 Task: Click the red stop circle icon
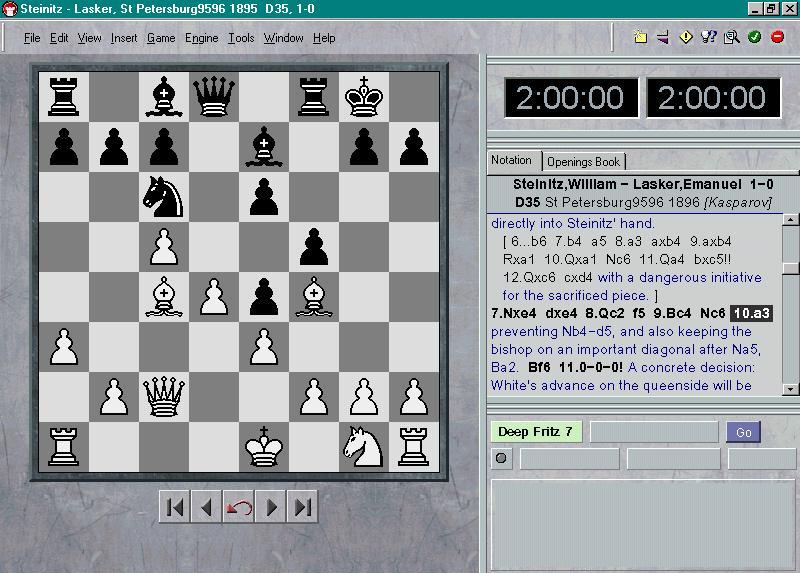tap(778, 38)
